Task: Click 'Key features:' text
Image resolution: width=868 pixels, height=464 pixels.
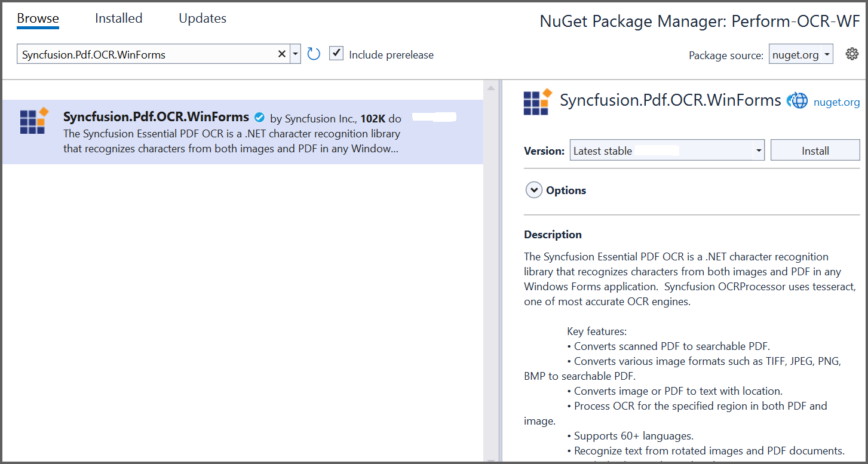Action: pos(597,331)
